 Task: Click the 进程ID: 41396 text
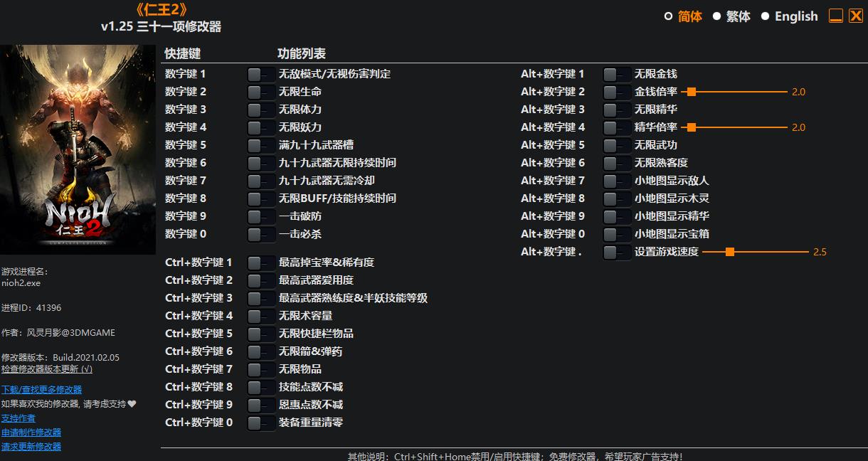(x=31, y=308)
